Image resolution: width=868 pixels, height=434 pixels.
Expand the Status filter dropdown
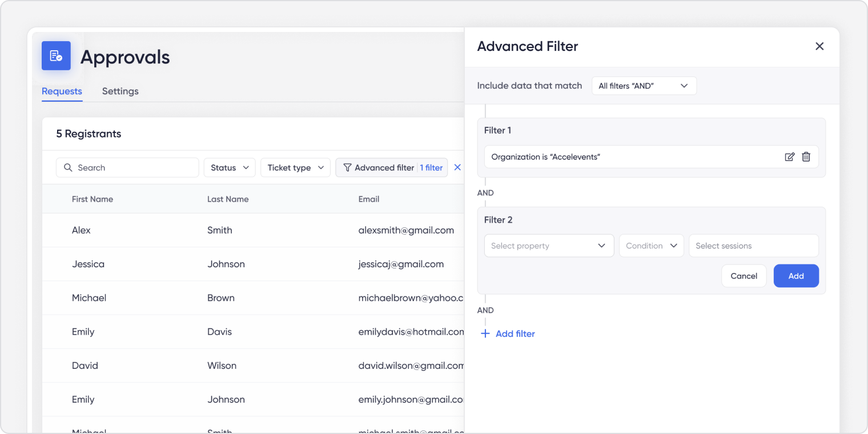click(x=230, y=167)
